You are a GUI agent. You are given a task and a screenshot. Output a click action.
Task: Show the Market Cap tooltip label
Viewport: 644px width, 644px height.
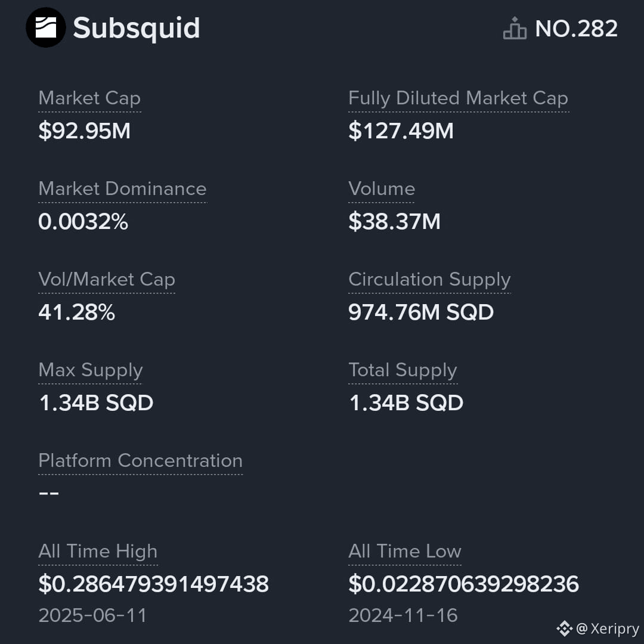(89, 98)
